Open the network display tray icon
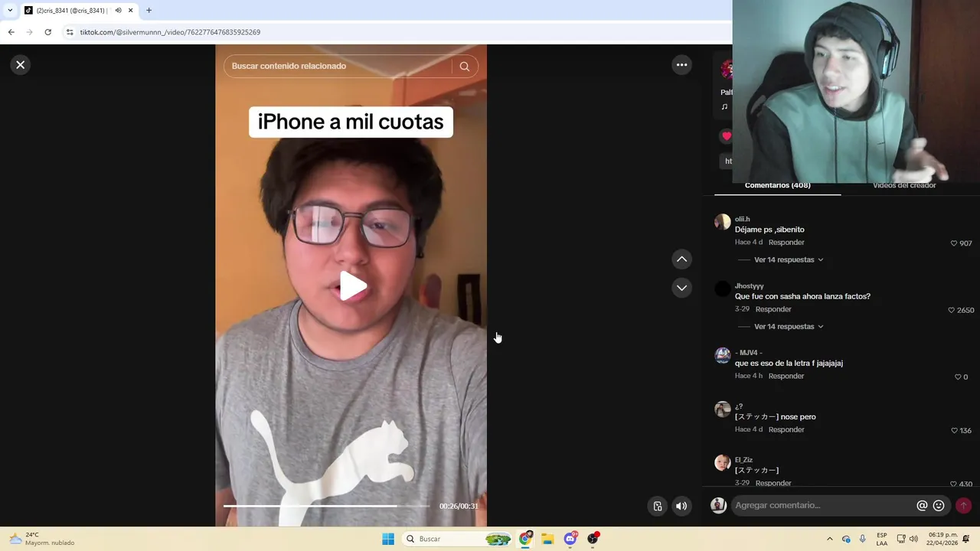Image resolution: width=980 pixels, height=551 pixels. [x=901, y=539]
